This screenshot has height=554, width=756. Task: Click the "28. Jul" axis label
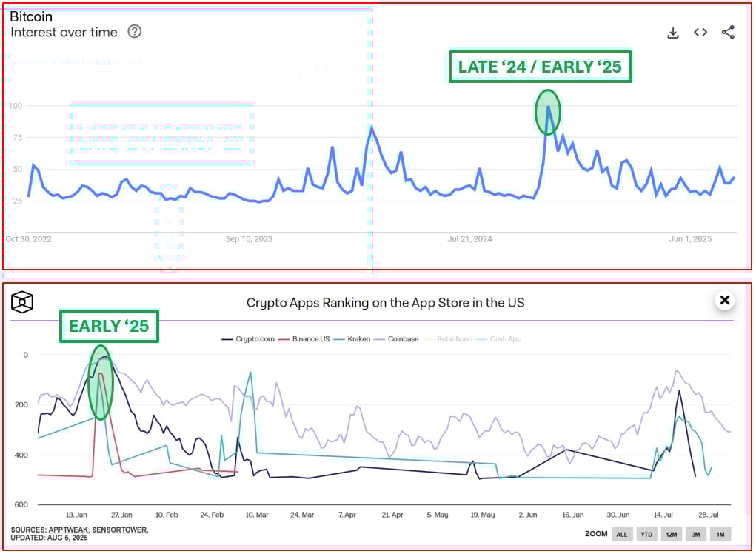[x=709, y=515]
